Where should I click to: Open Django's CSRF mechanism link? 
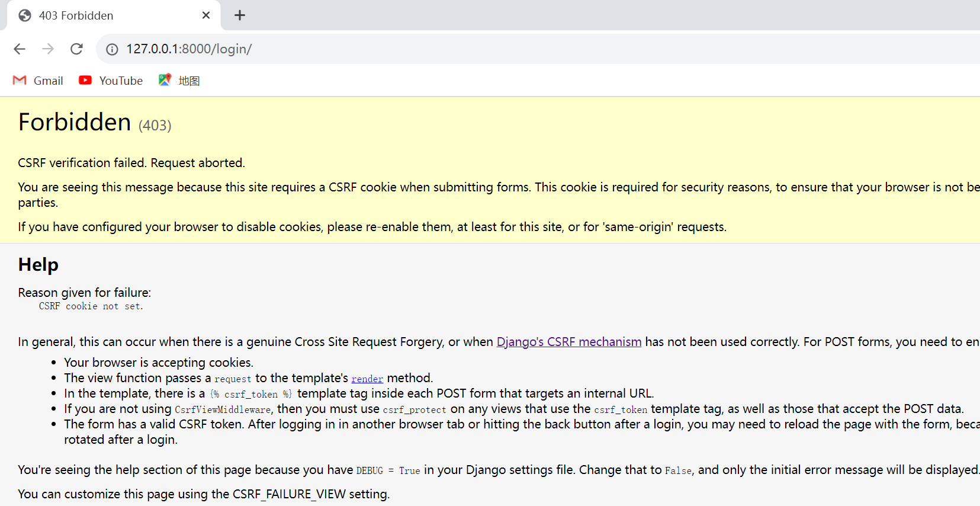tap(568, 342)
